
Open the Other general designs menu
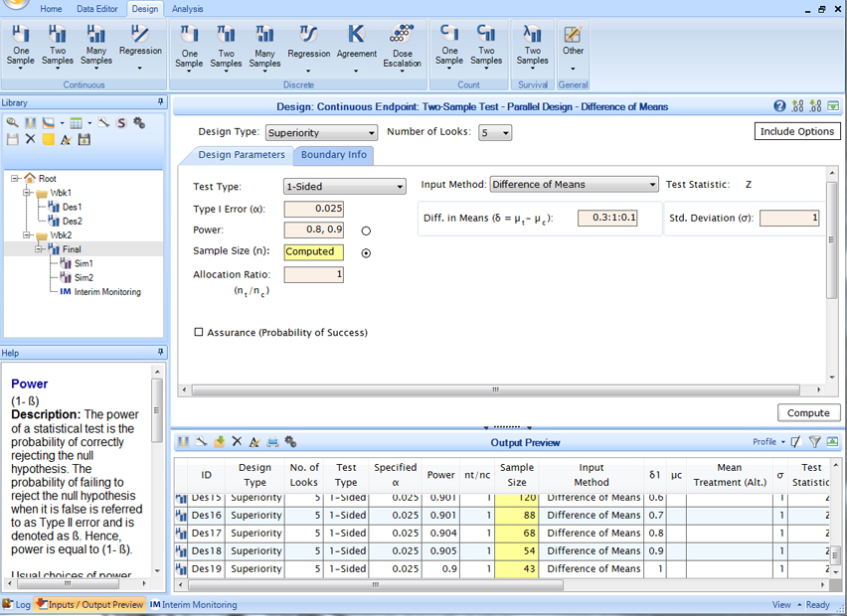pos(573,48)
